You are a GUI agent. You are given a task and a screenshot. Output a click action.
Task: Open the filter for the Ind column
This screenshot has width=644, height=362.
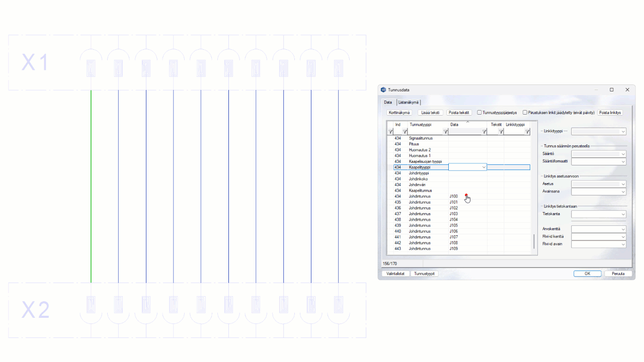[405, 132]
